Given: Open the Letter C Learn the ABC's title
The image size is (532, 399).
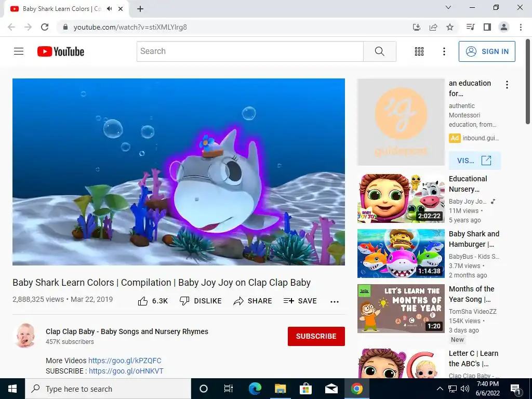Looking at the screenshot, I should [x=473, y=358].
